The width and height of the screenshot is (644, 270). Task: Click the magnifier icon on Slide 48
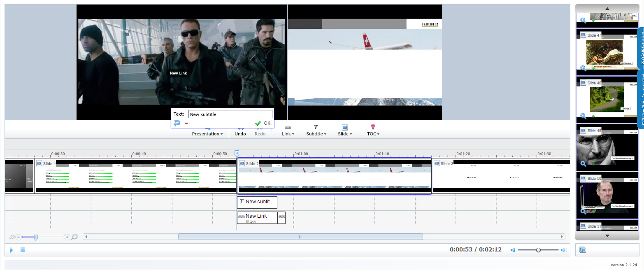pyautogui.click(x=583, y=116)
